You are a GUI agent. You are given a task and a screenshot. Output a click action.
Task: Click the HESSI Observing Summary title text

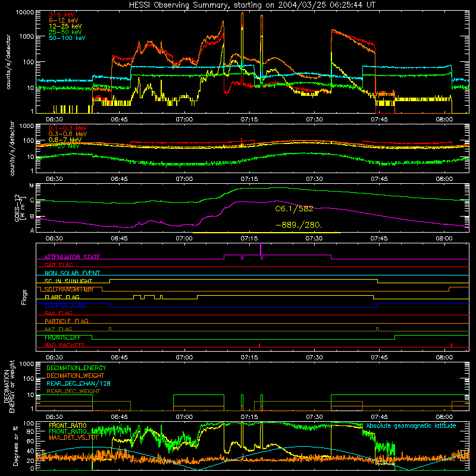(x=252, y=5)
